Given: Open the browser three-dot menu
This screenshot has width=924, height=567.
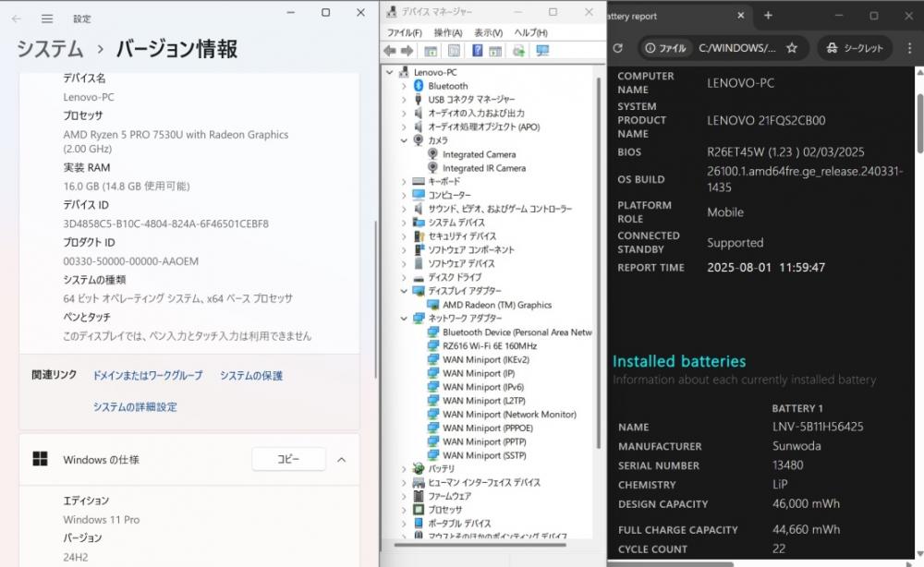Looking at the screenshot, I should (x=909, y=48).
